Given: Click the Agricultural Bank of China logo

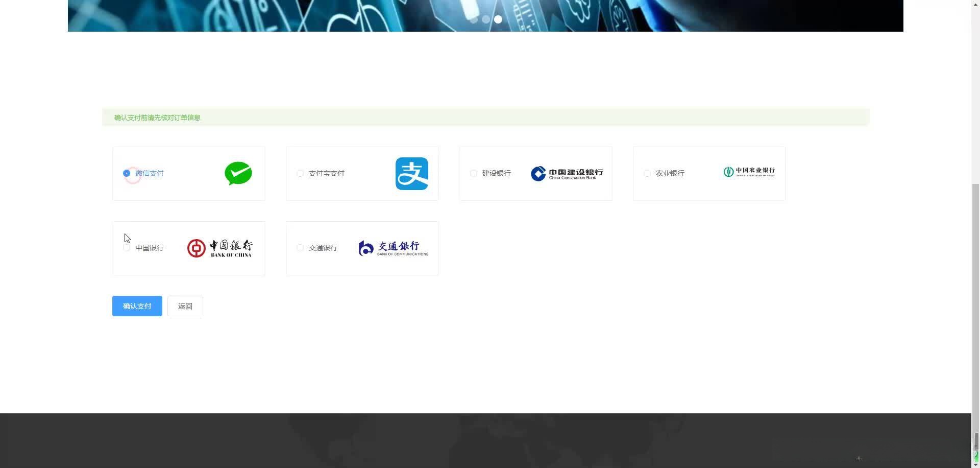Looking at the screenshot, I should click(x=749, y=172).
